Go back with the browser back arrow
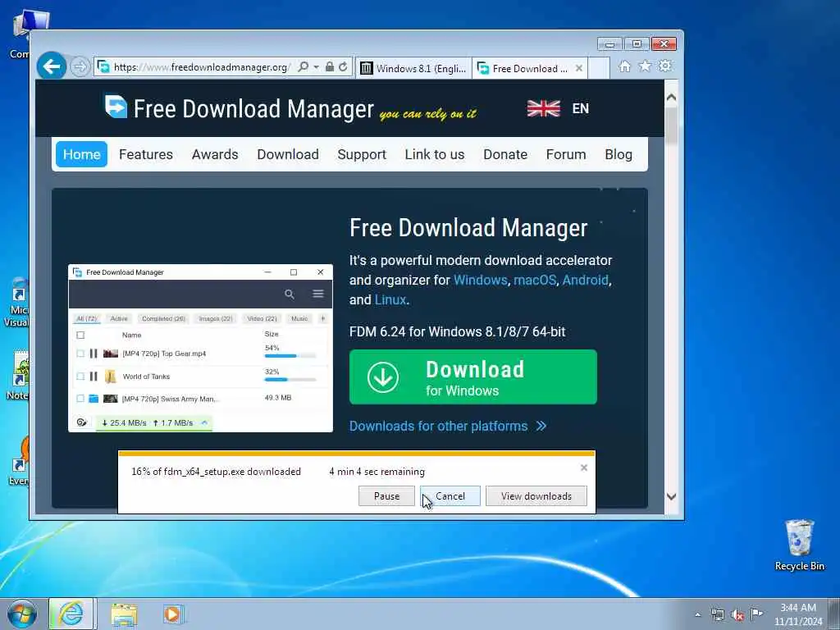Image resolution: width=840 pixels, height=630 pixels. [x=52, y=66]
